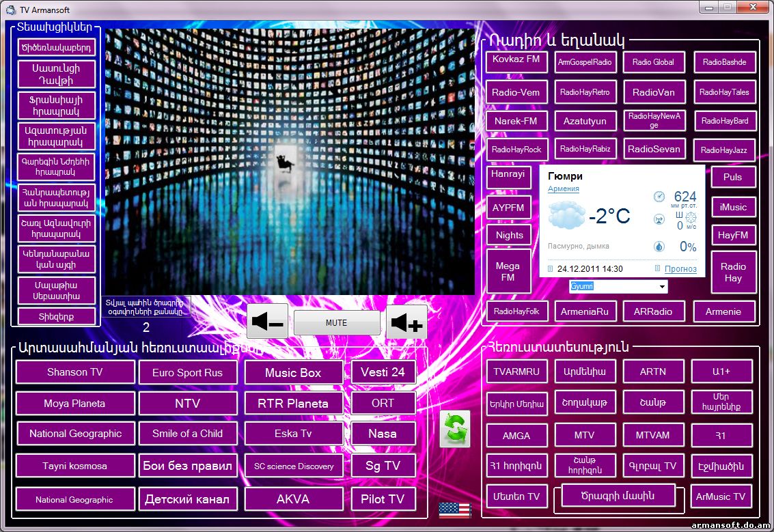Screen dimensions: 774x532
Task: Watch ORT channel
Action: pos(383,403)
